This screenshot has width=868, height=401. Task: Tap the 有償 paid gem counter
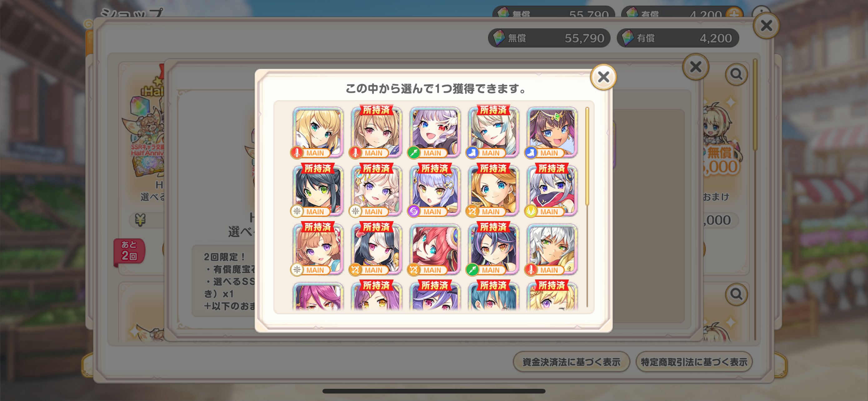click(x=678, y=38)
